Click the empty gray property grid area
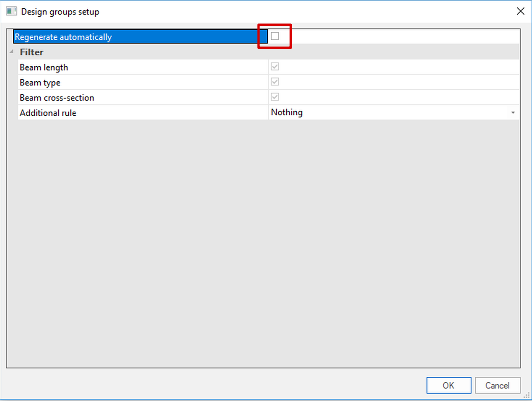Viewport: 532px width, 401px height. pos(263,242)
